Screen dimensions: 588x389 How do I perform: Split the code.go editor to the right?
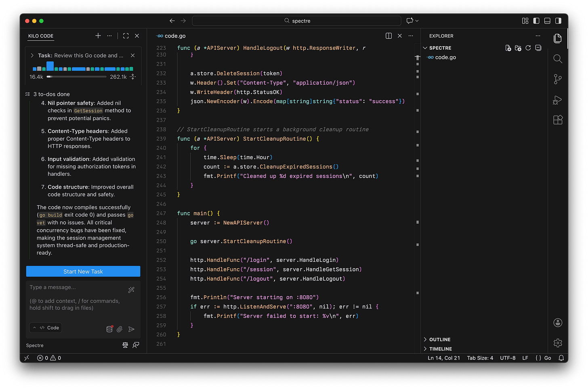(x=388, y=36)
